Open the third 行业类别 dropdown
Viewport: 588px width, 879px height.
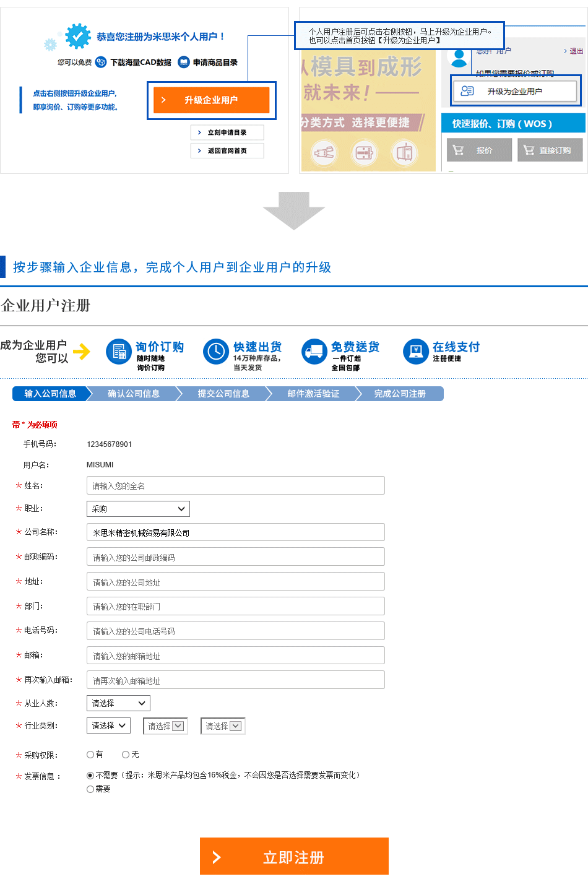pyautogui.click(x=223, y=726)
